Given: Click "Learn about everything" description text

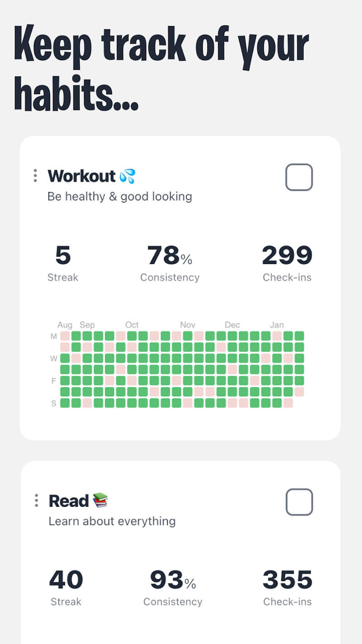Looking at the screenshot, I should (x=112, y=521).
